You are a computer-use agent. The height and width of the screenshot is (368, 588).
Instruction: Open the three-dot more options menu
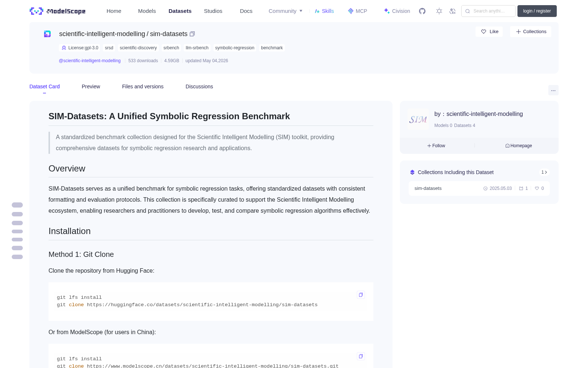pos(553,90)
